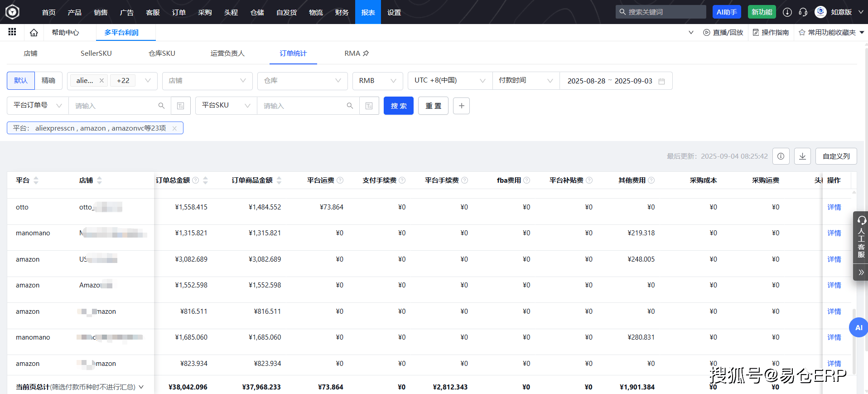Add a filter with the plus icon
Screen dimensions: 868x394
[461, 106]
